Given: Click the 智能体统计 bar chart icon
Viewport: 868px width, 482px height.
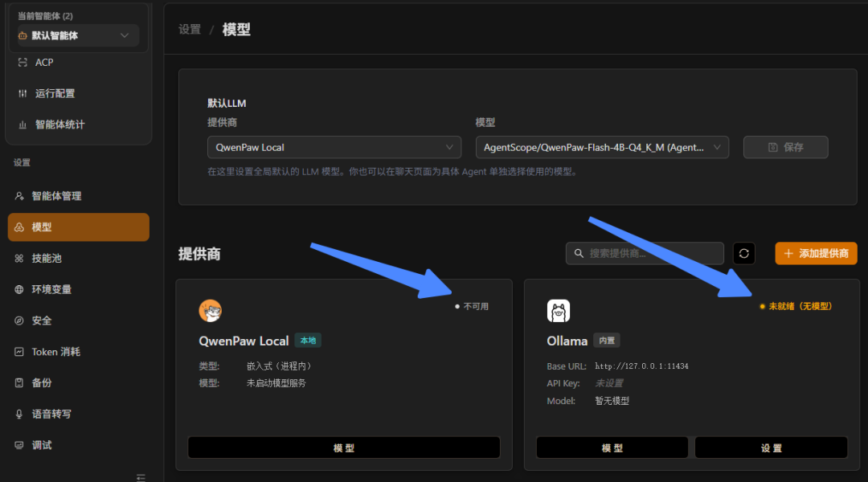Looking at the screenshot, I should tap(23, 125).
